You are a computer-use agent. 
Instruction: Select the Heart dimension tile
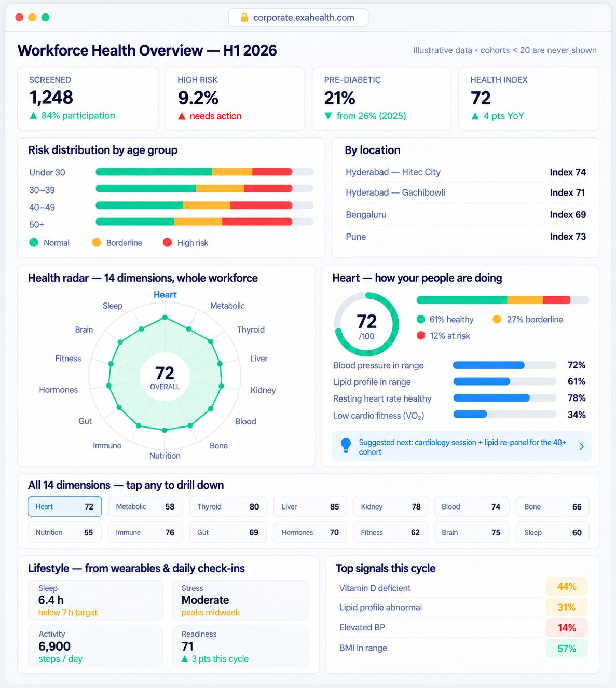point(65,506)
